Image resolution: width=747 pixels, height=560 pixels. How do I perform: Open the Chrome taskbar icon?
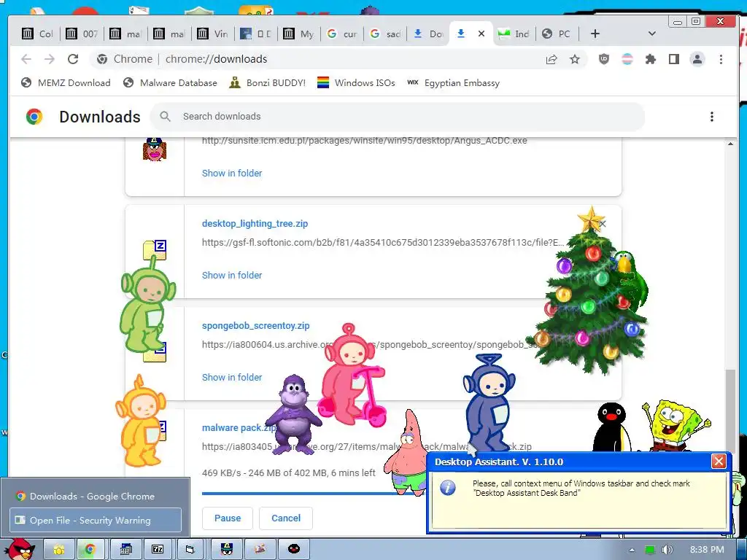coord(89,550)
